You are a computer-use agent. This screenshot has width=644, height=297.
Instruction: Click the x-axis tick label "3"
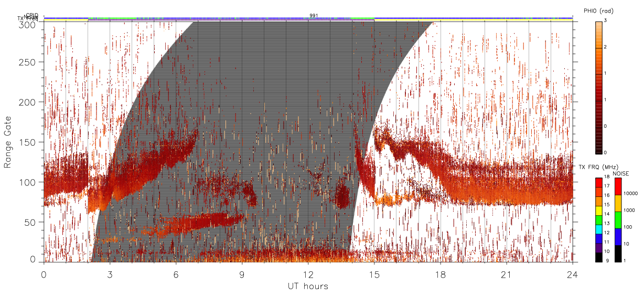click(110, 274)
